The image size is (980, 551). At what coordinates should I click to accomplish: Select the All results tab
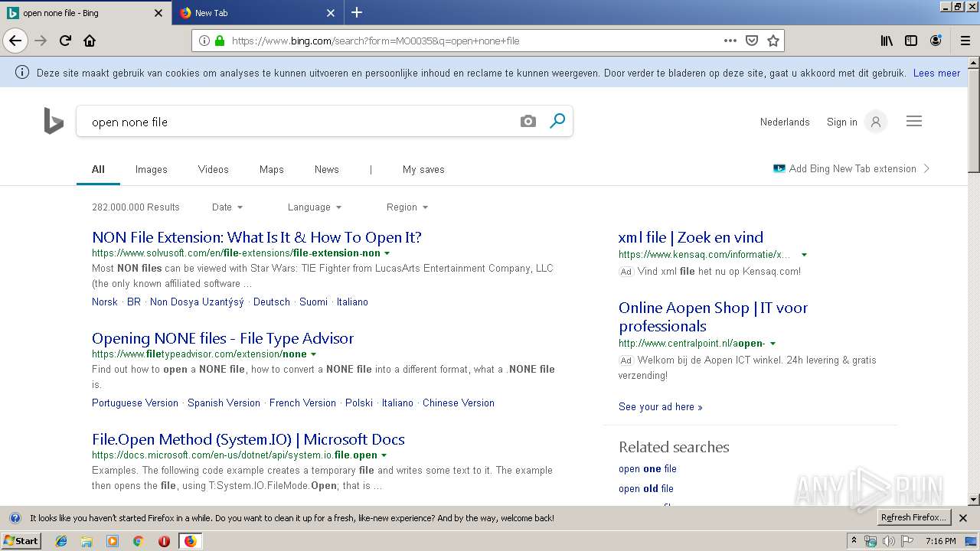[98, 170]
